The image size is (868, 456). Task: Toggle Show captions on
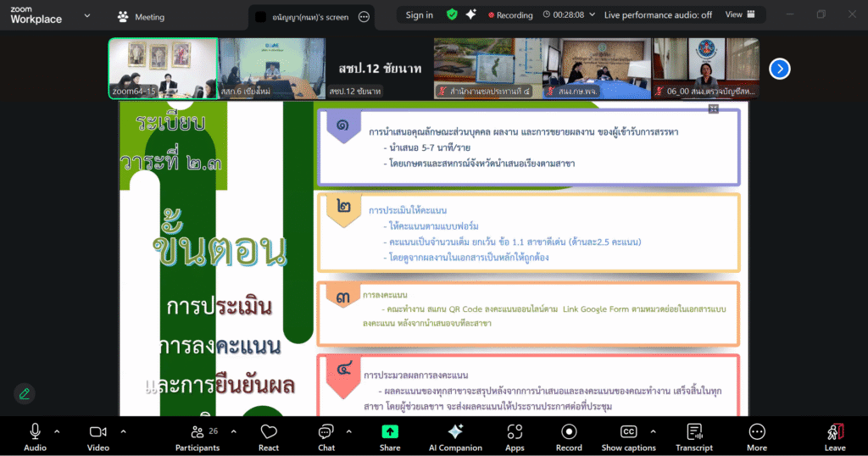(x=628, y=436)
